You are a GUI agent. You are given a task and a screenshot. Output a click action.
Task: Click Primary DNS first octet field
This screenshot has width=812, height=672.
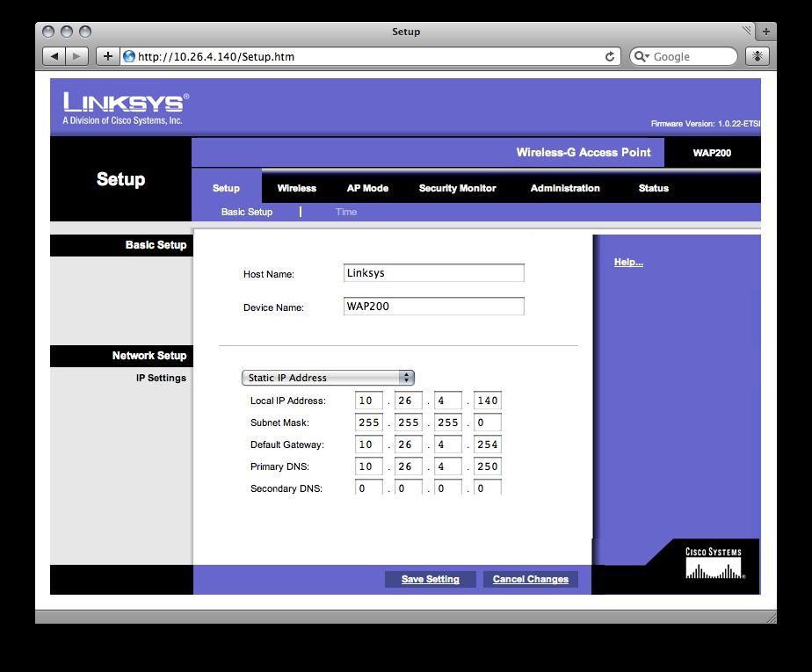click(x=369, y=466)
